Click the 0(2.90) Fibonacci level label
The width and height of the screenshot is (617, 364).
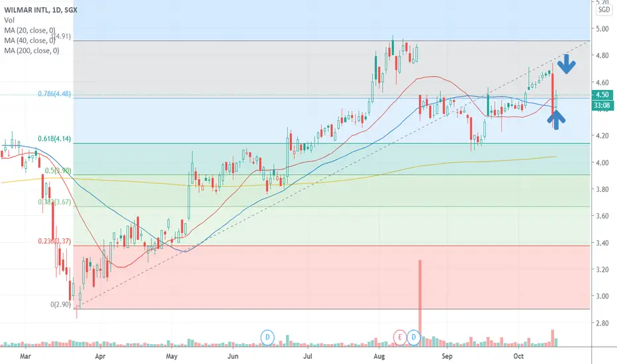click(x=61, y=304)
